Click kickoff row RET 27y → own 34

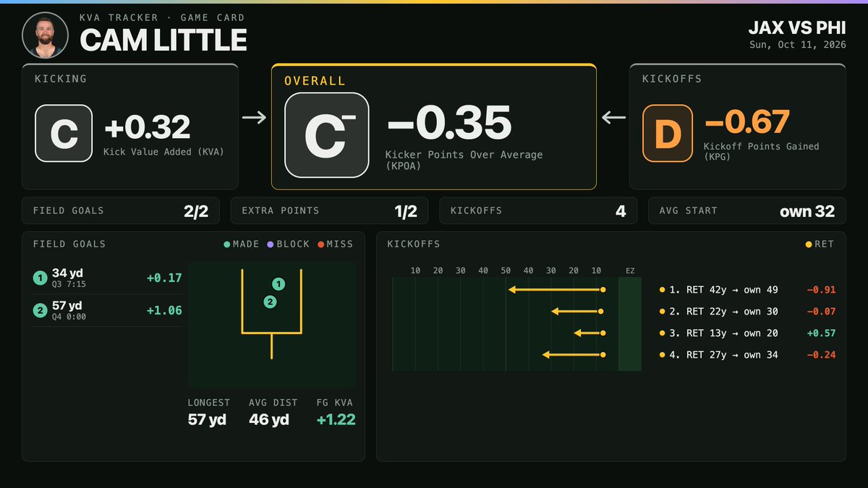click(747, 355)
